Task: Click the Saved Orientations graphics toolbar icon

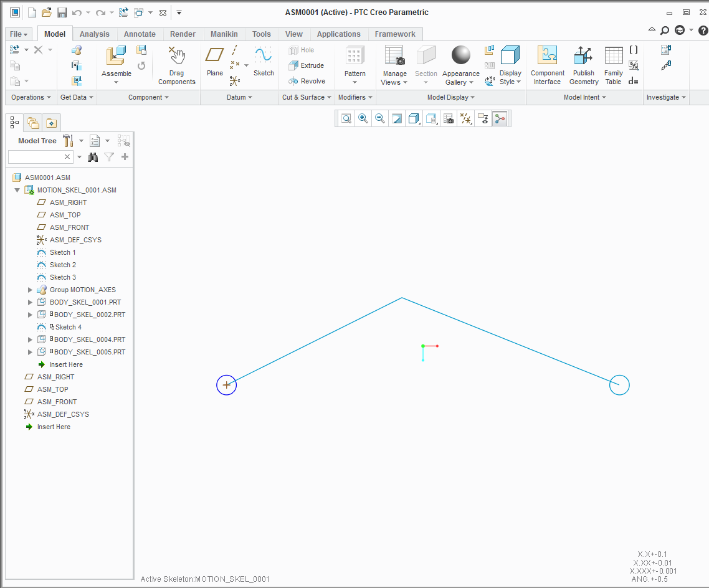Action: tap(431, 119)
